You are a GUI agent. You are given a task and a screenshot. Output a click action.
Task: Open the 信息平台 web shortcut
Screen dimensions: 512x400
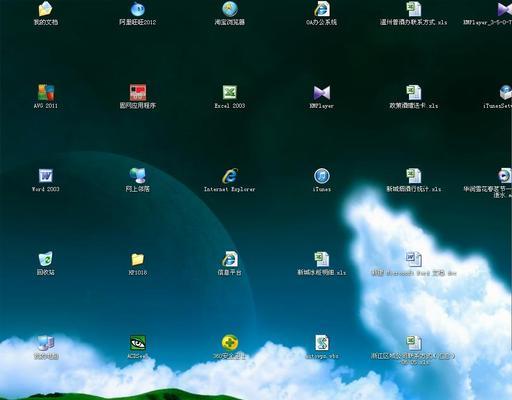(230, 259)
